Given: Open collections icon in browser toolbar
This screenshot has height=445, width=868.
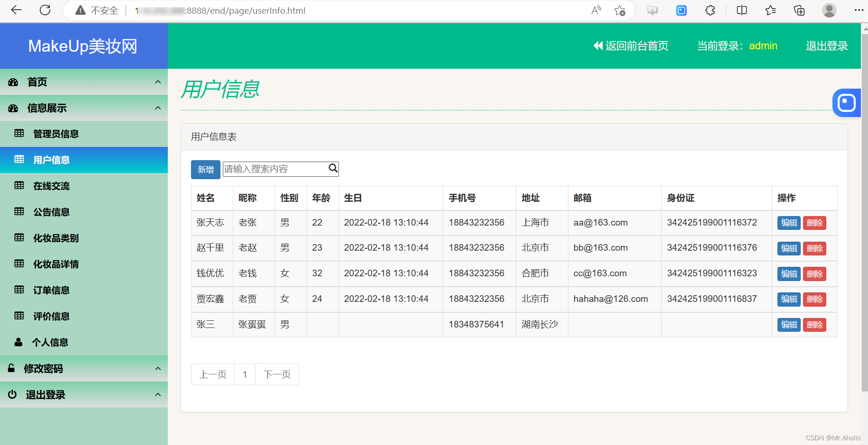Looking at the screenshot, I should coord(799,10).
